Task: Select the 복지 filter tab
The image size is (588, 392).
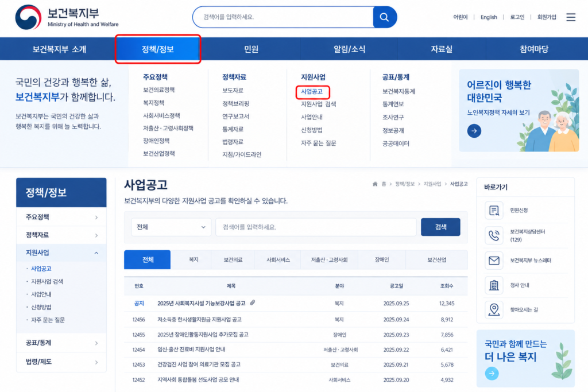Action: 194,260
